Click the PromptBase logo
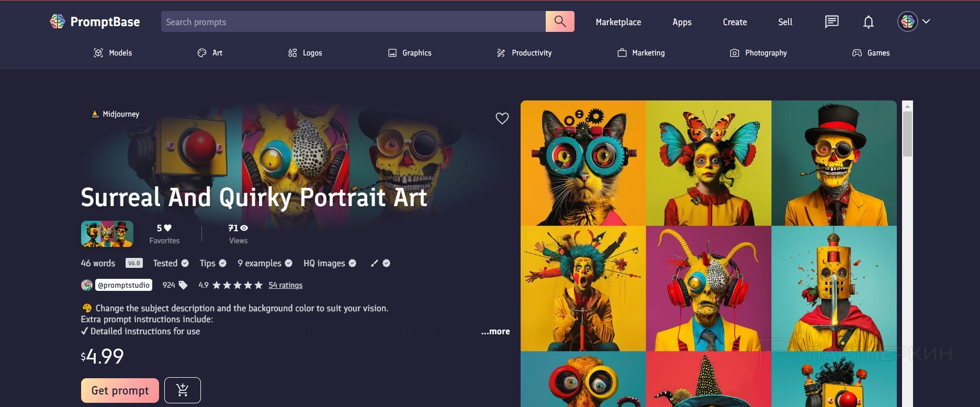Screen dimensions: 980x407 coord(95,21)
